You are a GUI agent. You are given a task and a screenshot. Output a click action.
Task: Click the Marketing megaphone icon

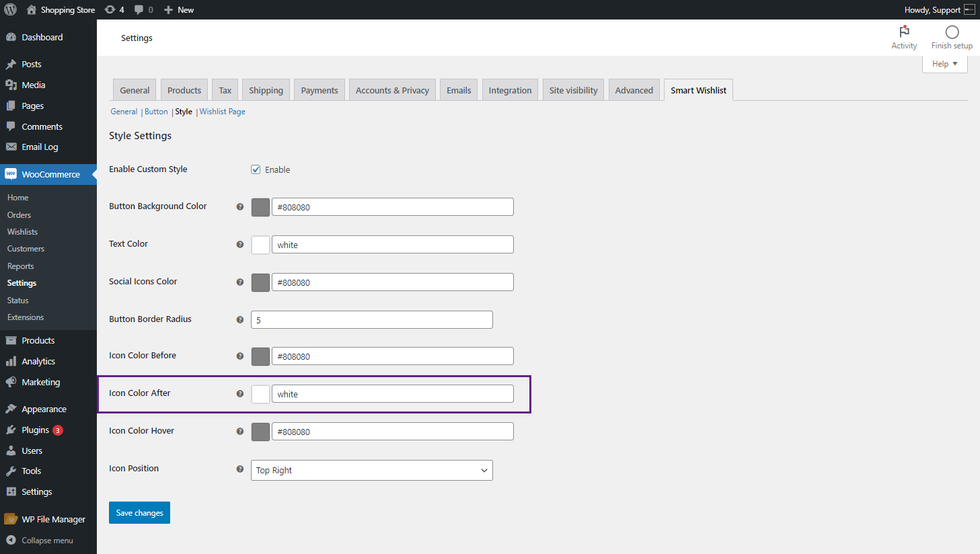[x=11, y=382]
